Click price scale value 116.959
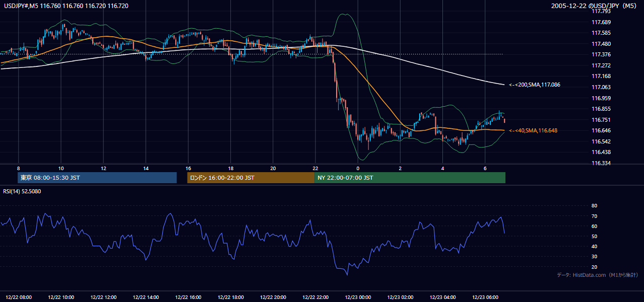Screen dimensions: 644x302 [601, 98]
